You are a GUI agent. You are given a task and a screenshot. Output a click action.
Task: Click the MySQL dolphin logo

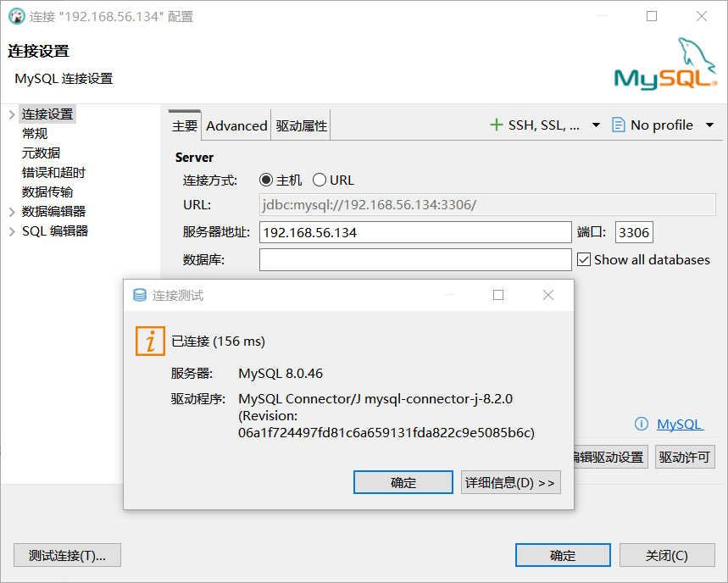tap(666, 64)
